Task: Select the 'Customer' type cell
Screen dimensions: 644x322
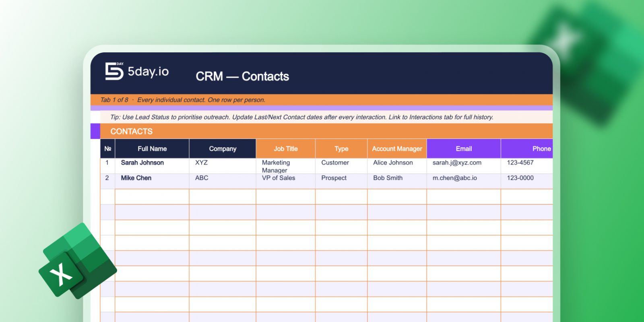Action: point(341,165)
